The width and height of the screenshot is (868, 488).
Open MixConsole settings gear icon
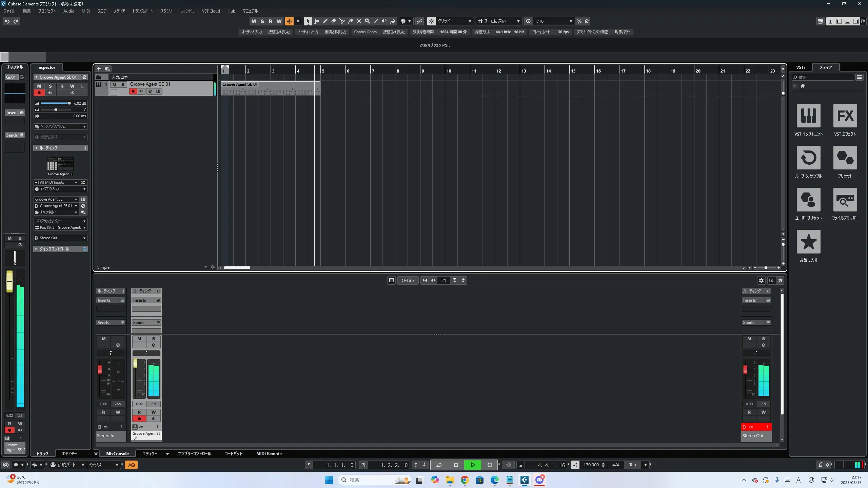(761, 280)
